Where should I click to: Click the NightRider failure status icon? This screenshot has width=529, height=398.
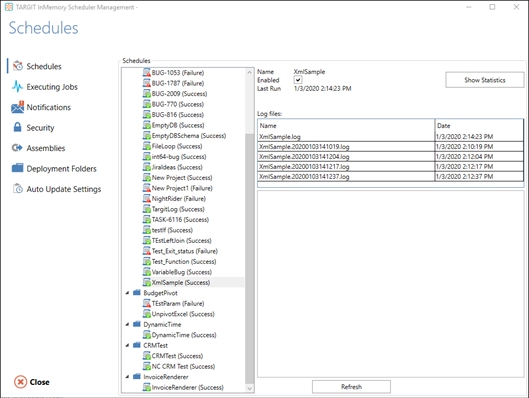(147, 198)
